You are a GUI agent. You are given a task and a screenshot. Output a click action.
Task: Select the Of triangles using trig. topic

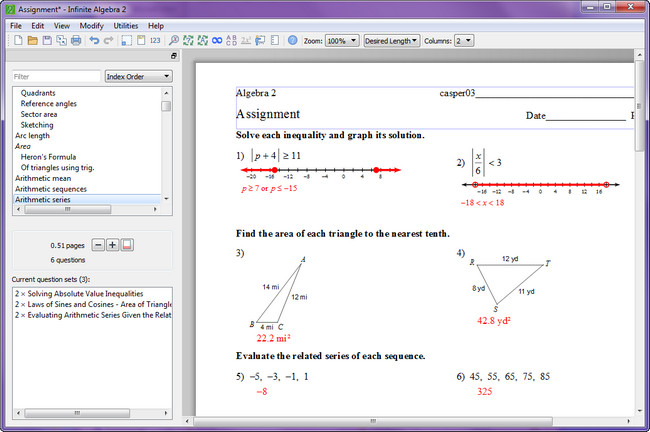click(58, 167)
